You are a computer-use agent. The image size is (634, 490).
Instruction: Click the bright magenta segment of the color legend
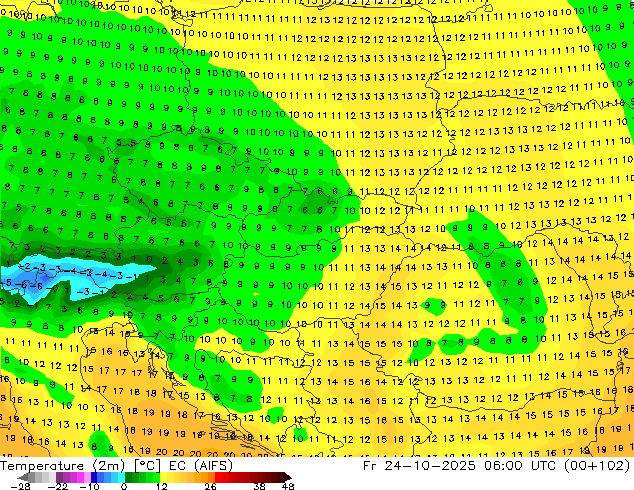coord(80,477)
